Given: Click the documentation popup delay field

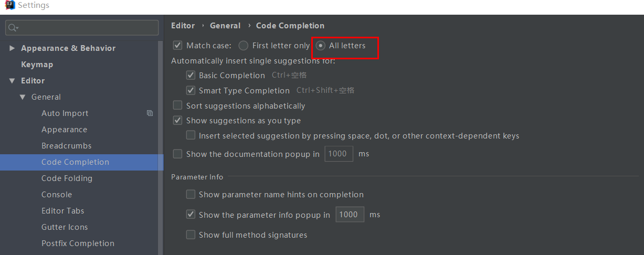Looking at the screenshot, I should (339, 154).
